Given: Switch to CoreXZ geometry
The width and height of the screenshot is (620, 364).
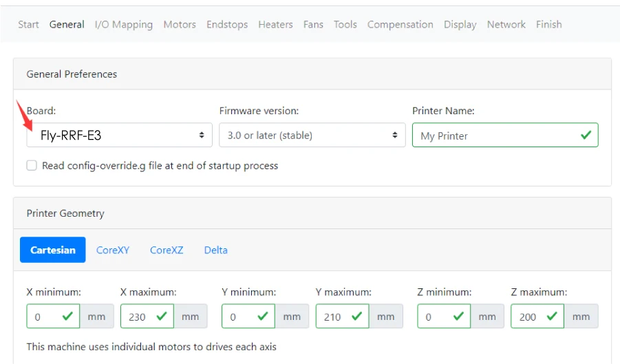Looking at the screenshot, I should (x=167, y=250).
